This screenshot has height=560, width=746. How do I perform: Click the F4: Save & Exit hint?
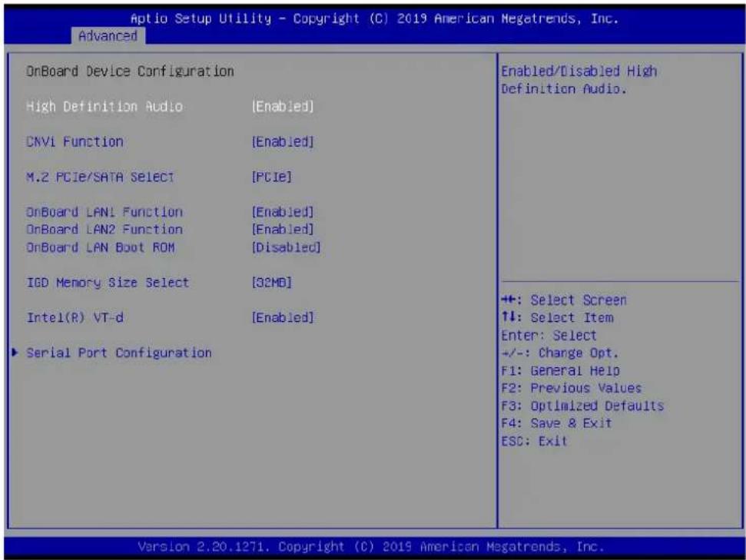click(556, 423)
